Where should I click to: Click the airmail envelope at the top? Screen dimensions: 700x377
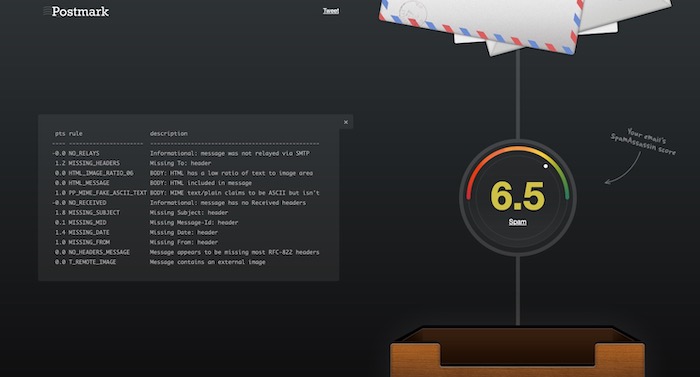[480, 23]
